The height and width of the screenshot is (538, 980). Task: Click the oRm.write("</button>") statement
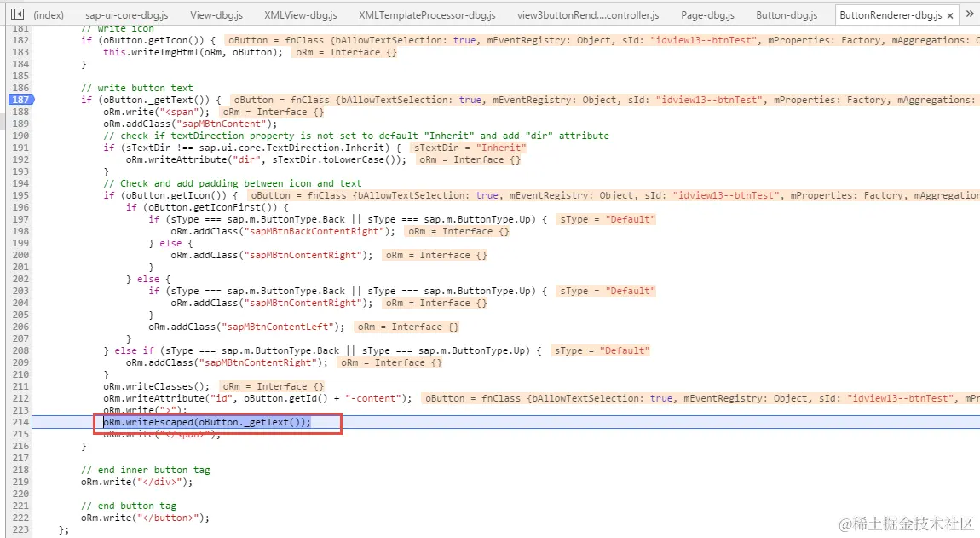tap(145, 518)
